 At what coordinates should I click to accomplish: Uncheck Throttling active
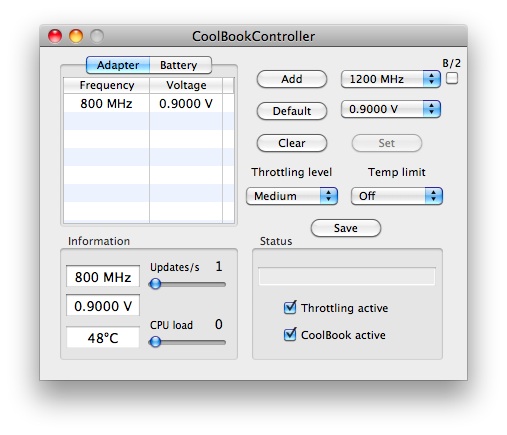[x=290, y=308]
